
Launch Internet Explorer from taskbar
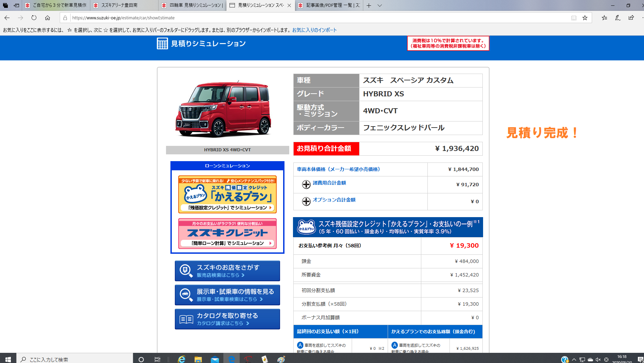pyautogui.click(x=182, y=359)
